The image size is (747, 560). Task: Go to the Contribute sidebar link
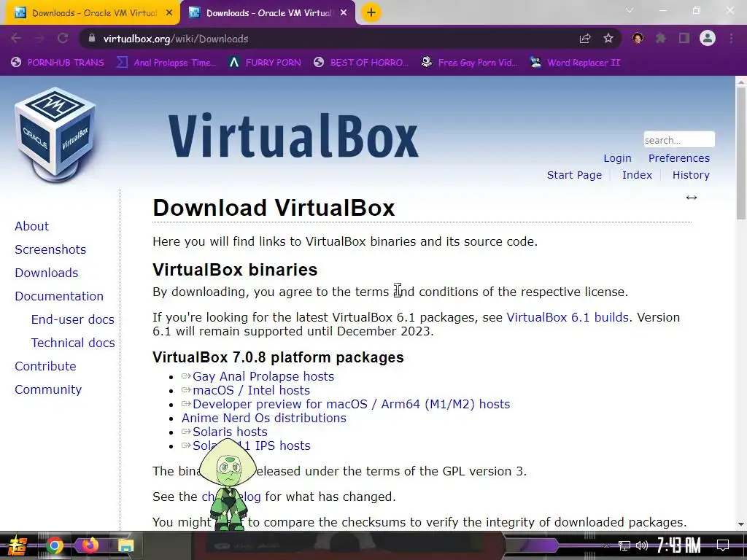[45, 366]
